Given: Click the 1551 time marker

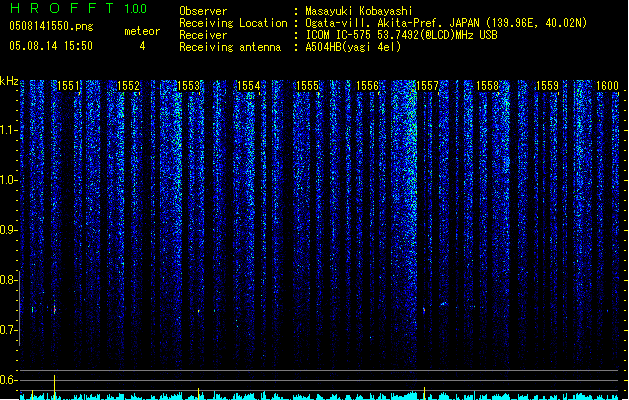Looking at the screenshot, I should pos(69,86).
